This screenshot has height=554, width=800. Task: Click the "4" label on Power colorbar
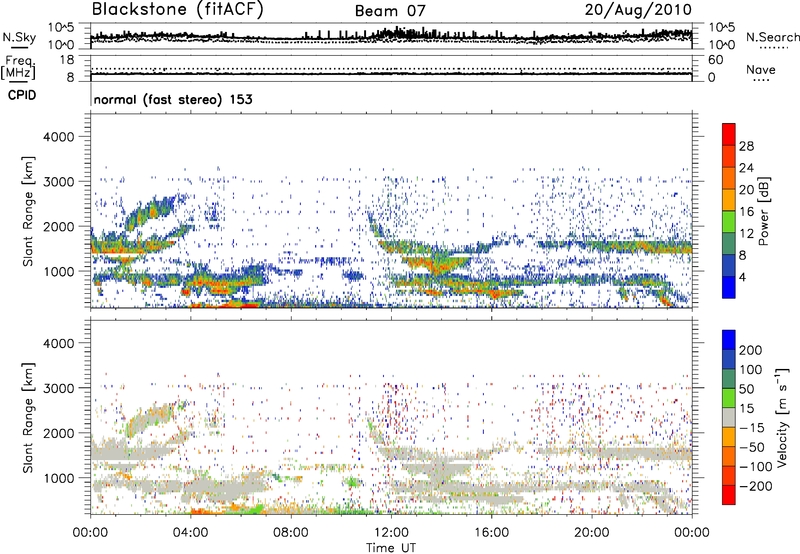tap(742, 277)
